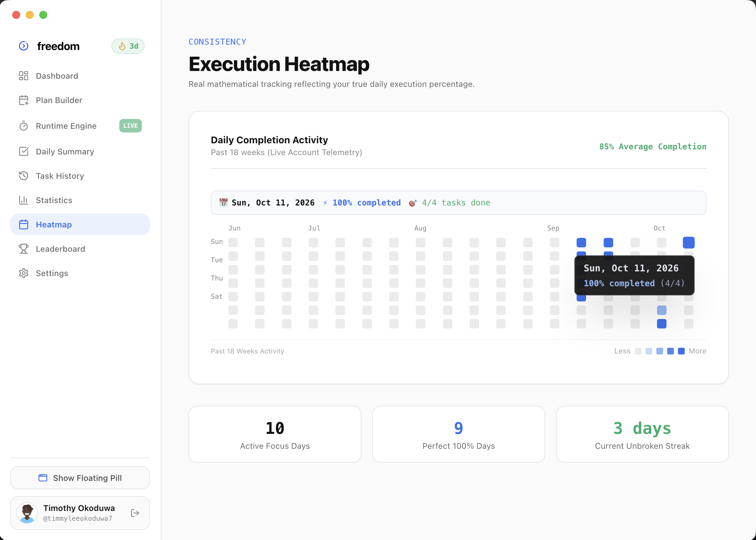756x540 pixels.
Task: Click the Daily Summary checkbox icon
Action: tap(24, 151)
